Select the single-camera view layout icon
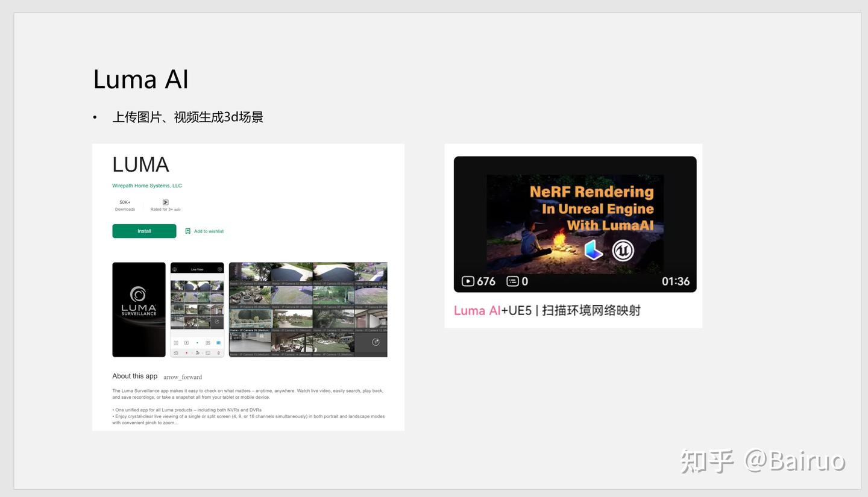 coord(175,342)
